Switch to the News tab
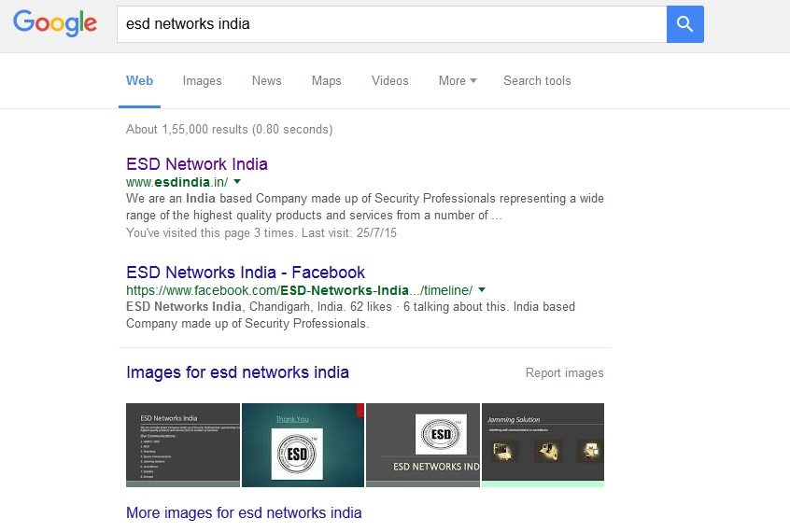The image size is (790, 532). pos(266,81)
